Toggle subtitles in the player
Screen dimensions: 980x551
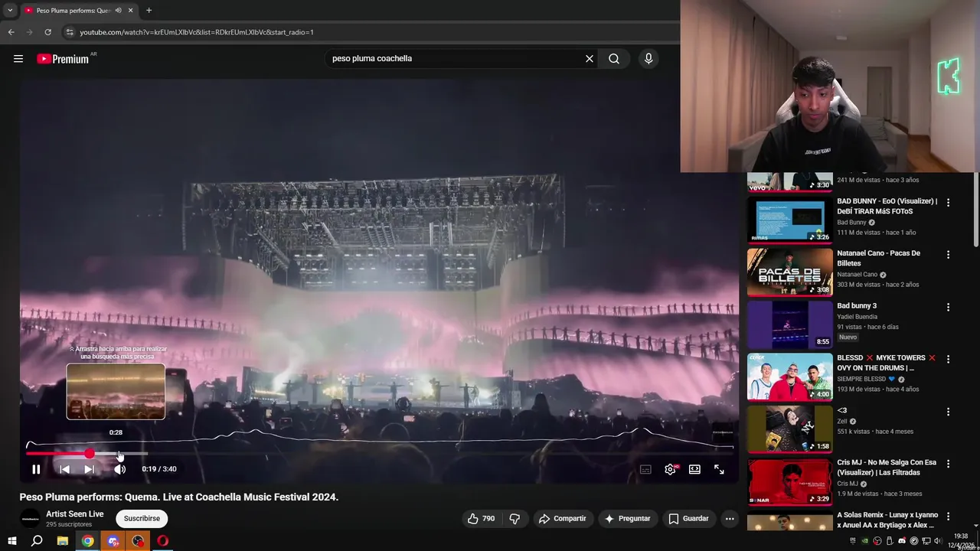click(x=645, y=469)
